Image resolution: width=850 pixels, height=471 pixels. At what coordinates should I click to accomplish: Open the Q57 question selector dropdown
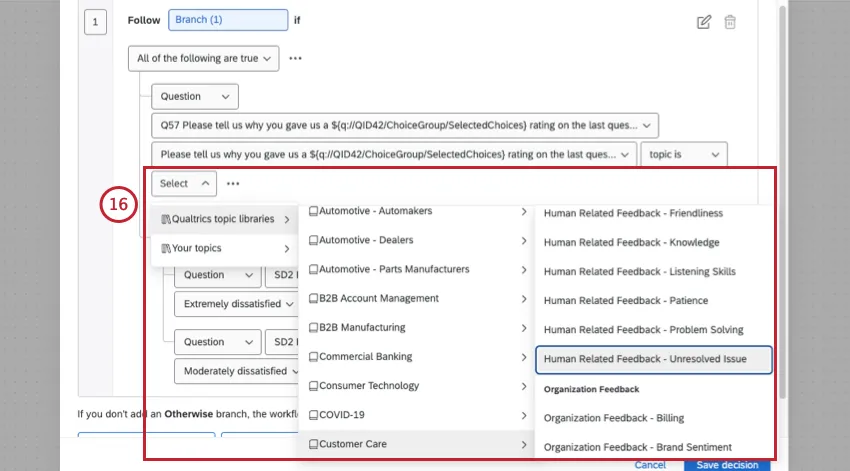click(405, 125)
